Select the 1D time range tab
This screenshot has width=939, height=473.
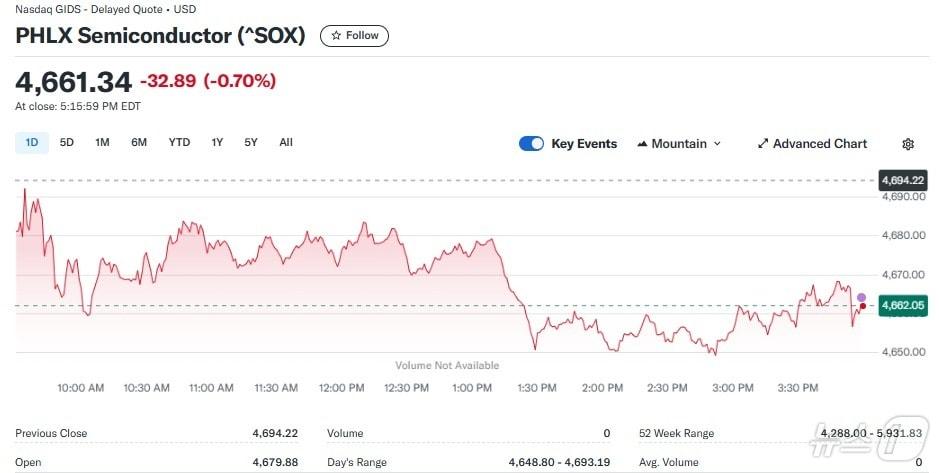coord(31,143)
